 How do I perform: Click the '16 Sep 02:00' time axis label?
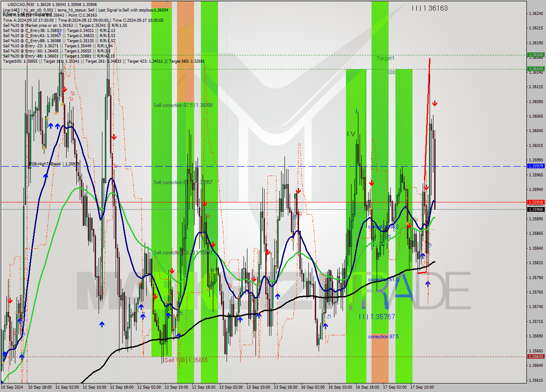313,387
